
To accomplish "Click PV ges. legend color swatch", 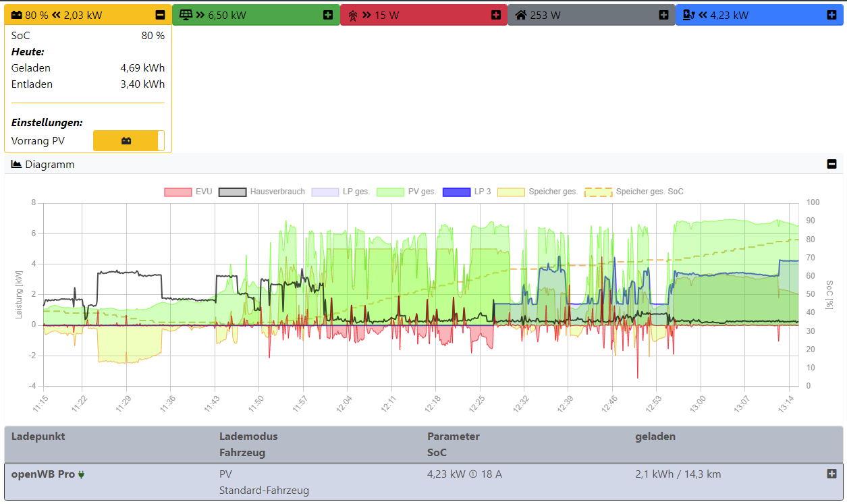I will pyautogui.click(x=390, y=192).
